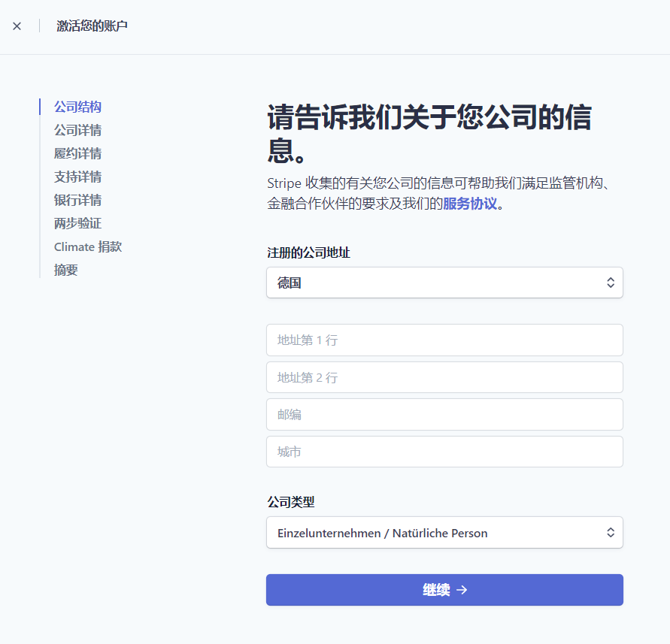Viewport: 670px width, 644px height.
Task: Click the 继续 button
Action: [x=444, y=590]
